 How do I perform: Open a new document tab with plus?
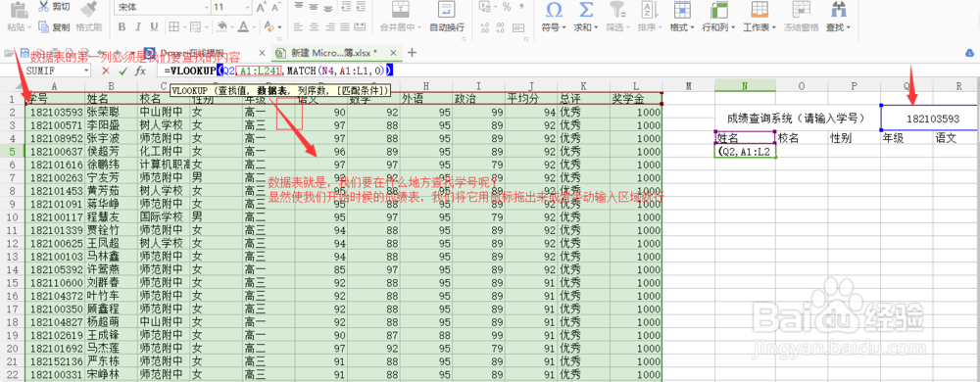click(x=412, y=53)
